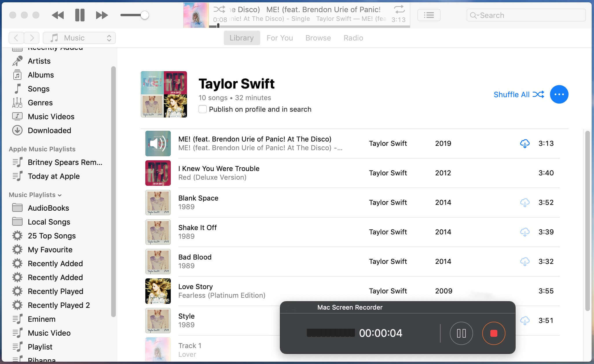The height and width of the screenshot is (364, 594).
Task: Toggle Publish on profile and in search
Action: [x=202, y=109]
